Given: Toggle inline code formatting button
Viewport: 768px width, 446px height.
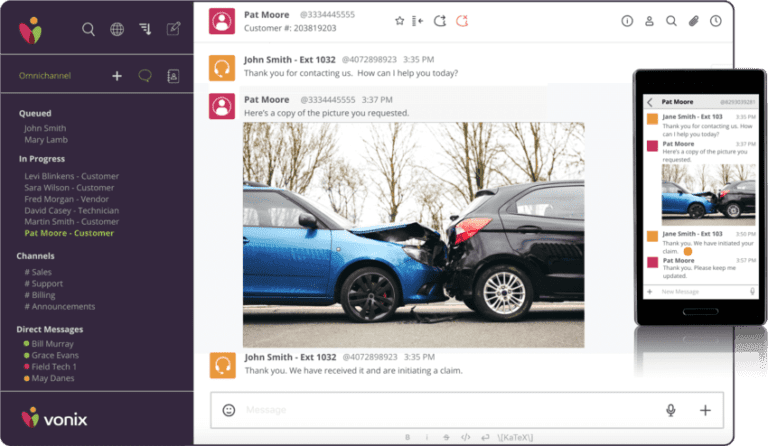Looking at the screenshot, I should point(465,437).
